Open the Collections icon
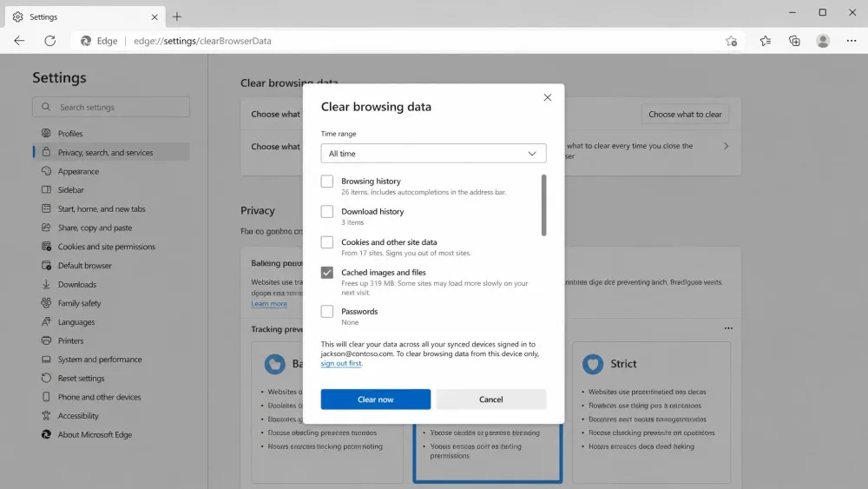868x489 pixels. click(x=794, y=41)
